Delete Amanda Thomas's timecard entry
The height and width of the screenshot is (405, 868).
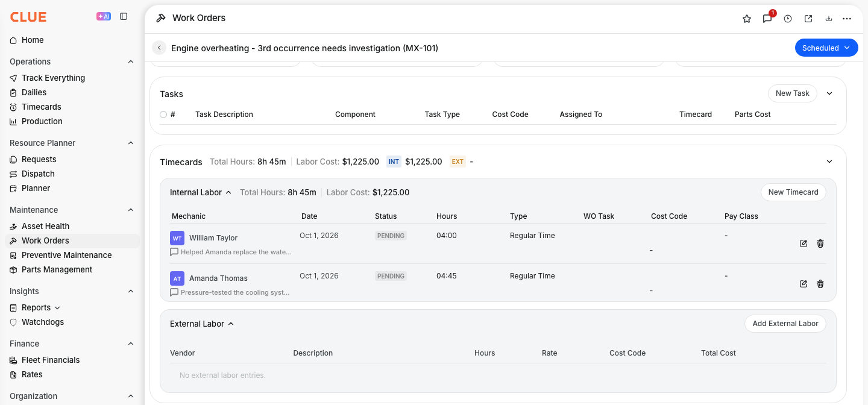click(820, 284)
